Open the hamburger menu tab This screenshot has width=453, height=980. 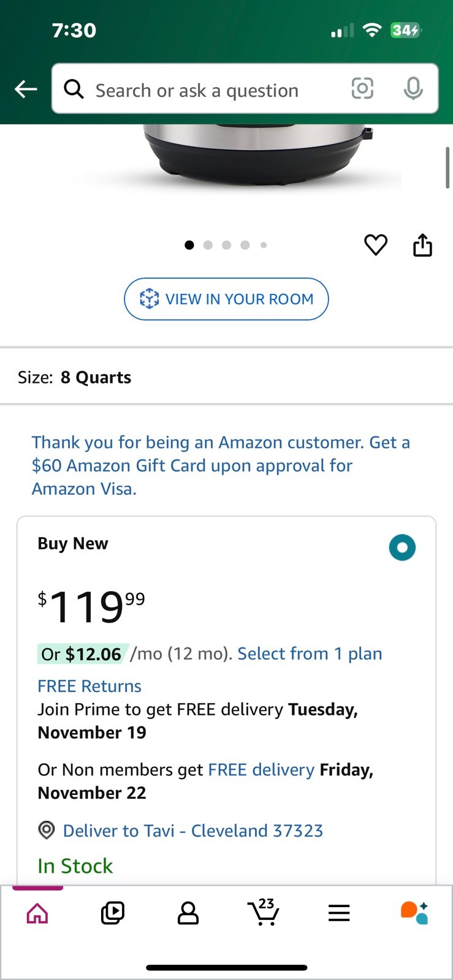pyautogui.click(x=339, y=913)
